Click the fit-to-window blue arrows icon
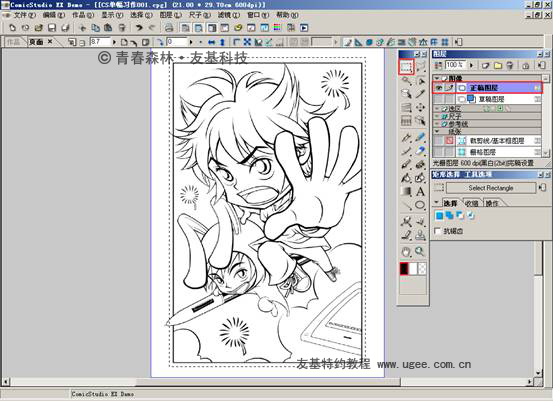 click(x=247, y=42)
